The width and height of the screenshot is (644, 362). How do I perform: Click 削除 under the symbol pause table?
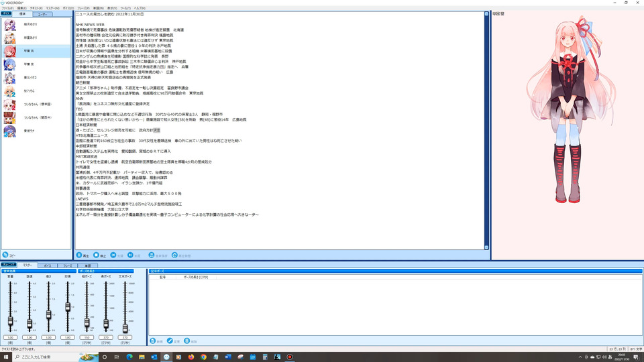191,341
